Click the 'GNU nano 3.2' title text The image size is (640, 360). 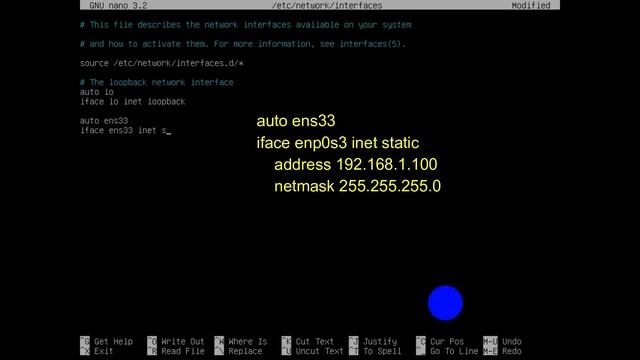point(118,5)
